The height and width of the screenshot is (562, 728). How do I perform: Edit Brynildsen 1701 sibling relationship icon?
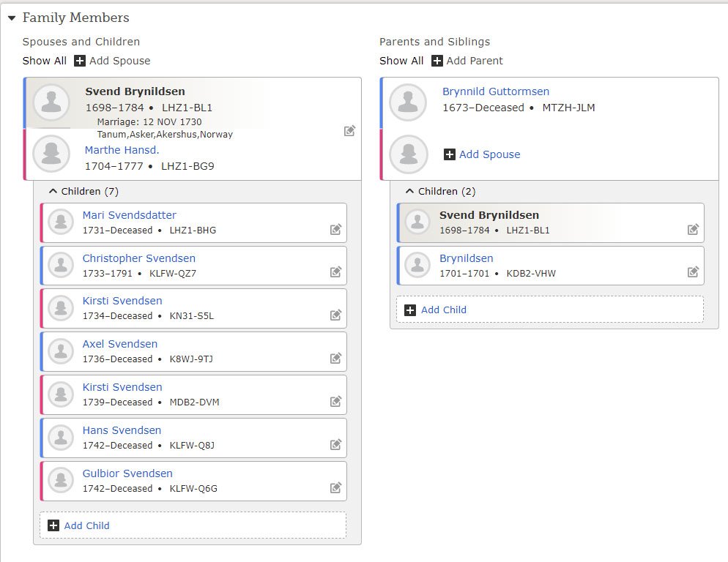(x=693, y=271)
